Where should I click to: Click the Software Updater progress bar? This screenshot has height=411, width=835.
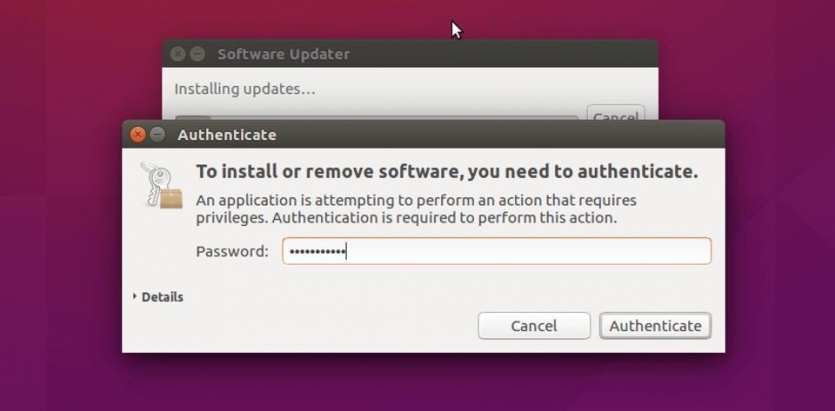(x=376, y=117)
